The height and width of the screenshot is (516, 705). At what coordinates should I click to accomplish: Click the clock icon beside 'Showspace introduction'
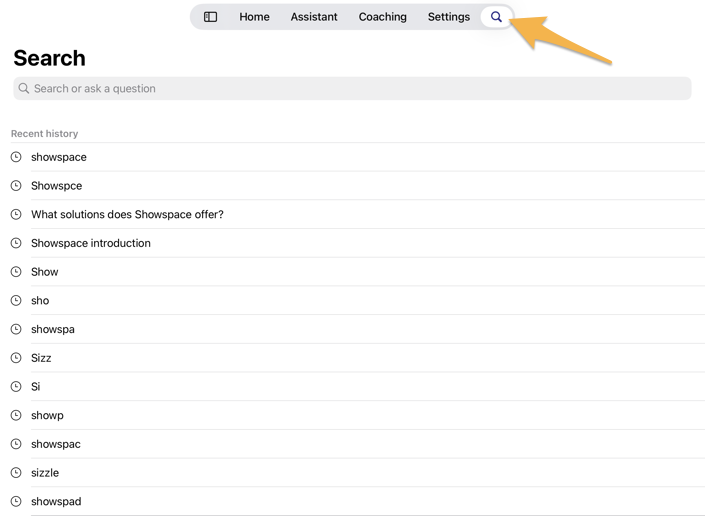click(x=16, y=243)
